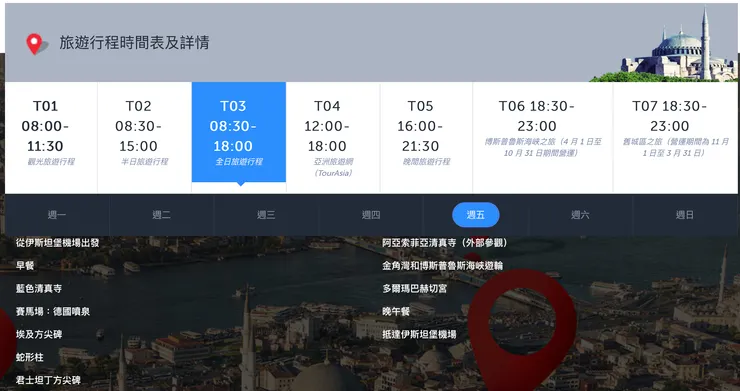
Task: Click itinerary item 金角灣和博斯普魯斯海峽遊輪
Action: [x=443, y=265]
